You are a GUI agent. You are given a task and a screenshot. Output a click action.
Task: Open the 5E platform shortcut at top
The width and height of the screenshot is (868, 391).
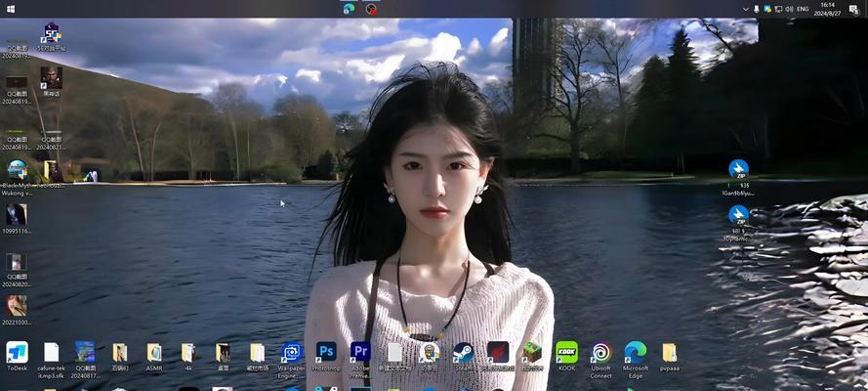[51, 32]
